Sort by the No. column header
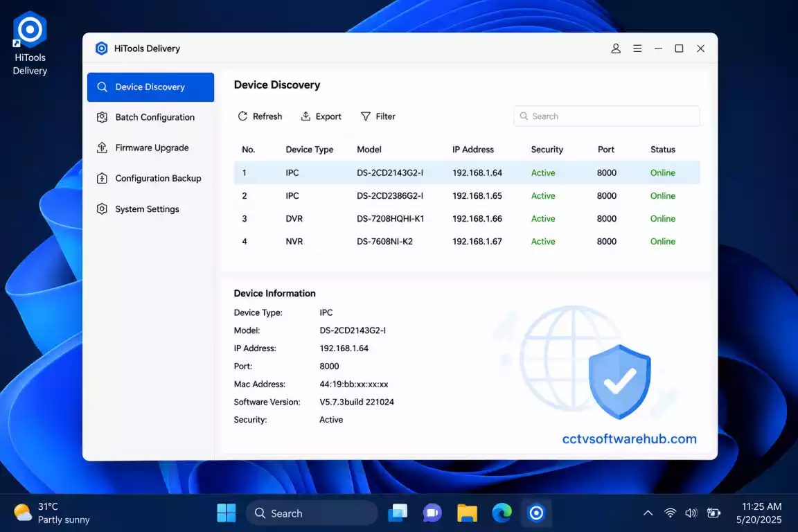The image size is (798, 532). 249,149
